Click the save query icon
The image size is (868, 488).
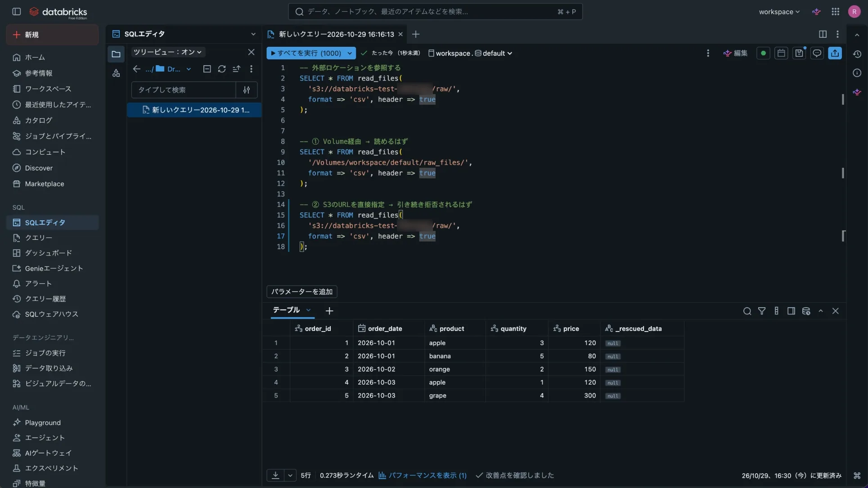click(x=799, y=53)
